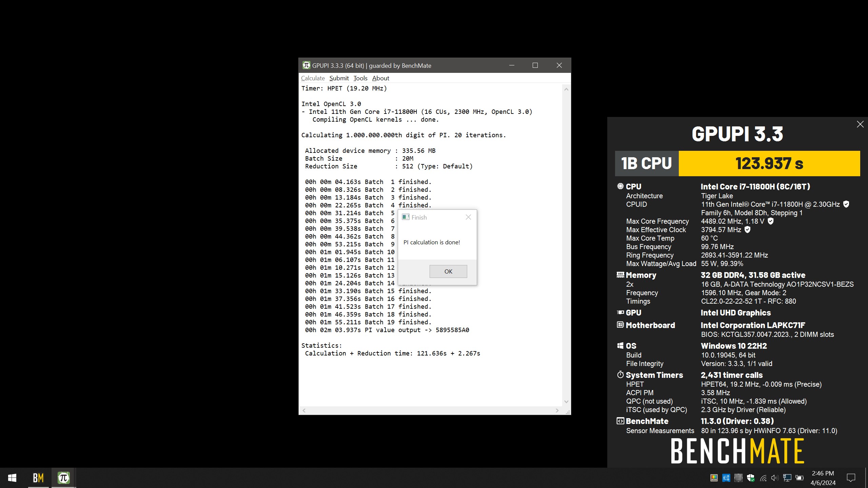This screenshot has width=868, height=488.
Task: Click the Motherboard icon in BenchMate panel
Action: tap(620, 325)
